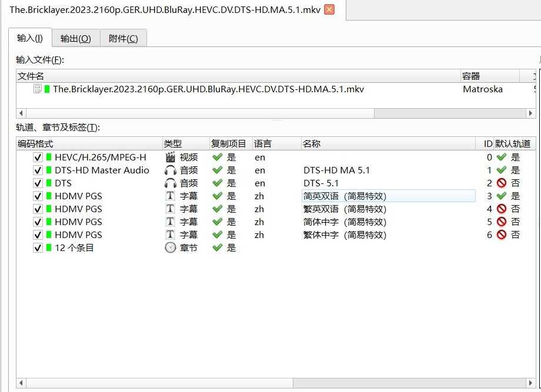Screen dimensions: 541x392
Task: Click copy-item checkmark of DTS- 5.1 row
Action: (x=218, y=183)
